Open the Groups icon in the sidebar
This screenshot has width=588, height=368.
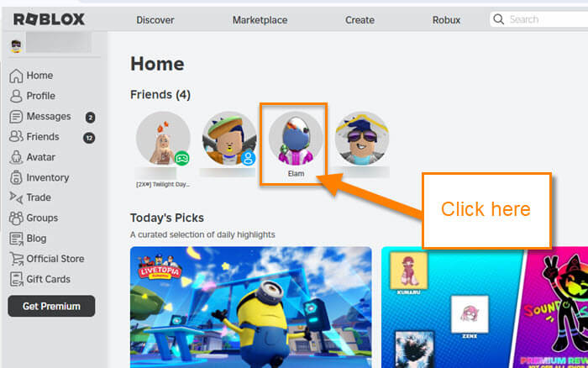pyautogui.click(x=16, y=218)
